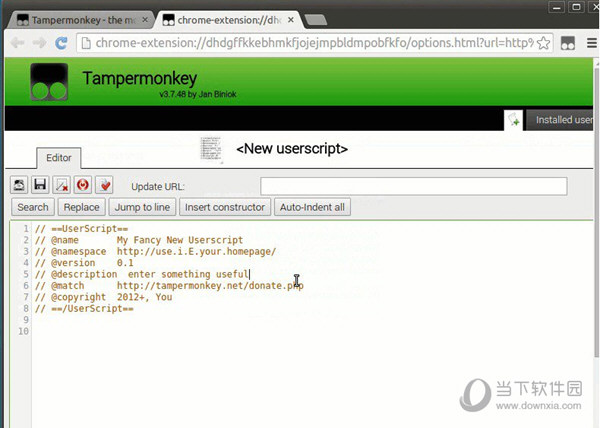This screenshot has height=428, width=600.
Task: Click the Search button
Action: 33,207
